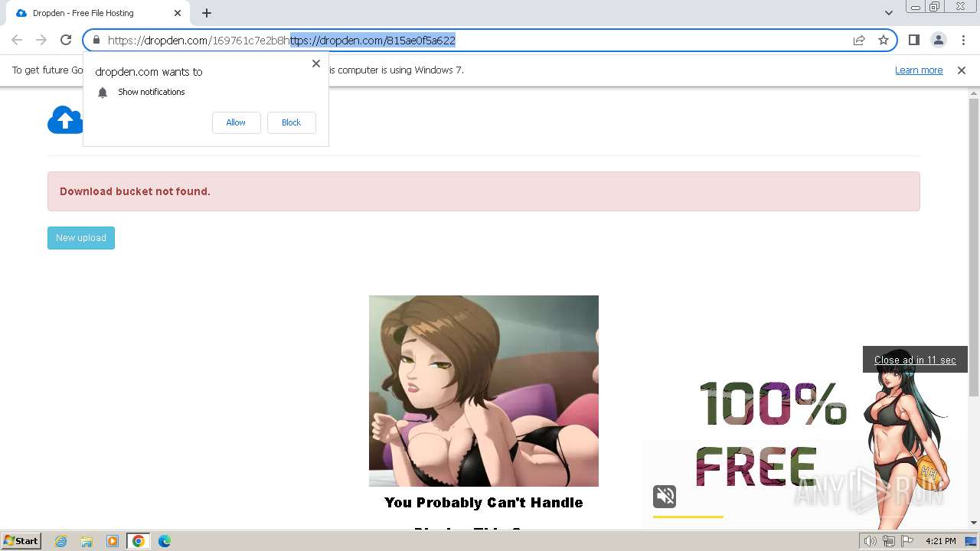This screenshot has height=551, width=980.
Task: Unmute the video ad sound icon
Action: [x=665, y=497]
